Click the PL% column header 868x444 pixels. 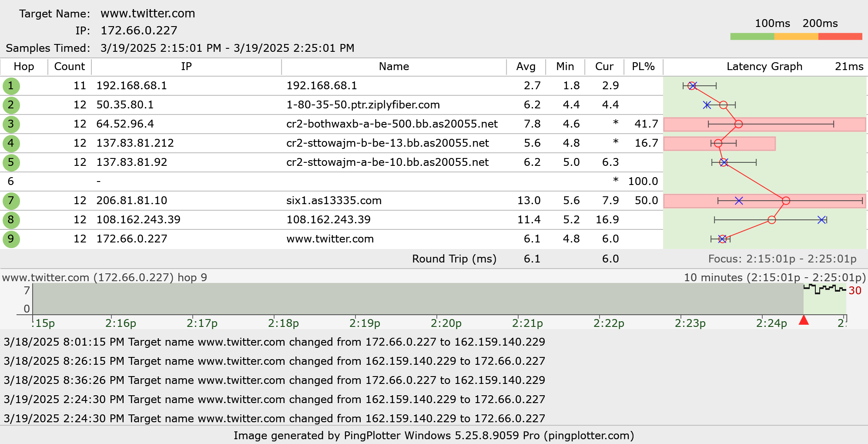(x=643, y=67)
